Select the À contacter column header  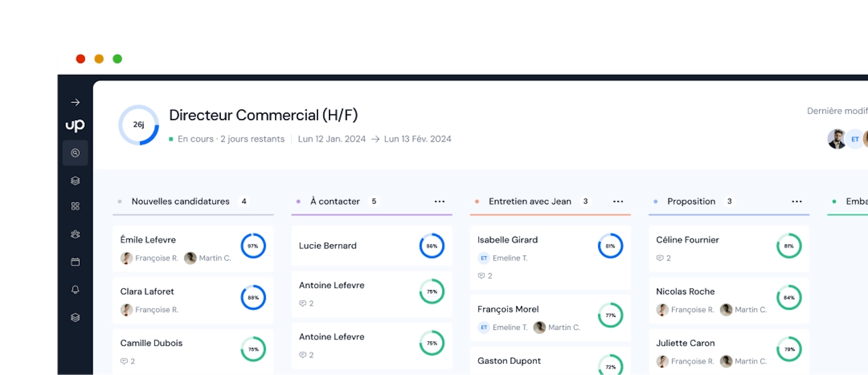click(335, 201)
